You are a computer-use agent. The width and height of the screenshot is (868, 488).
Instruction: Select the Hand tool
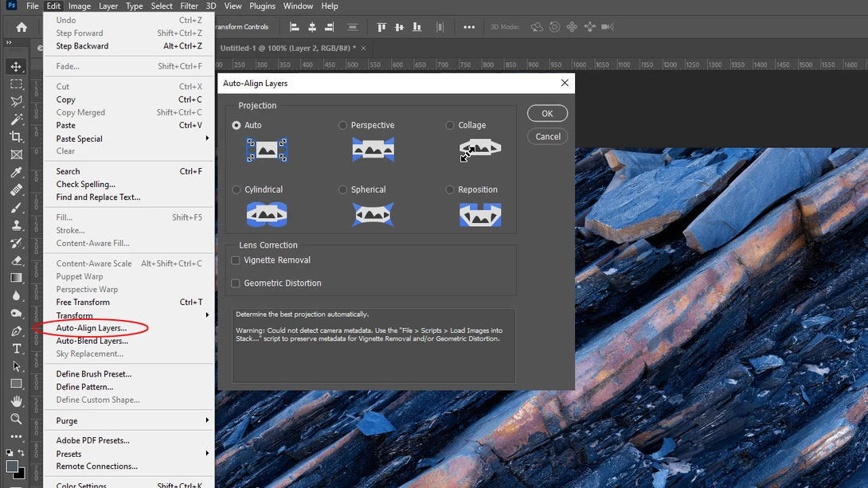(x=16, y=401)
